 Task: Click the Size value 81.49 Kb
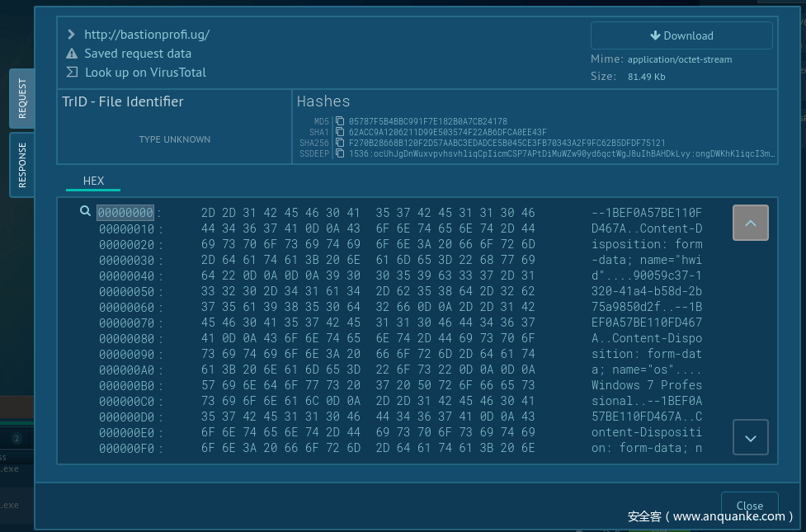click(646, 77)
